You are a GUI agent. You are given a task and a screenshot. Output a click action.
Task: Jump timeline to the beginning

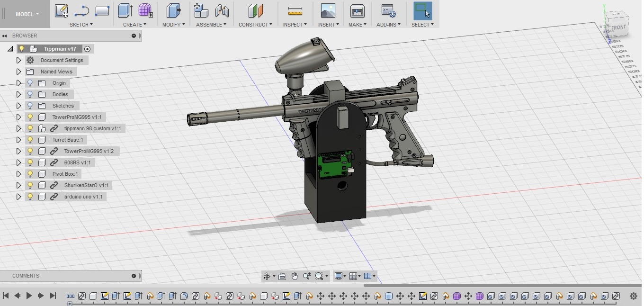pos(6,296)
